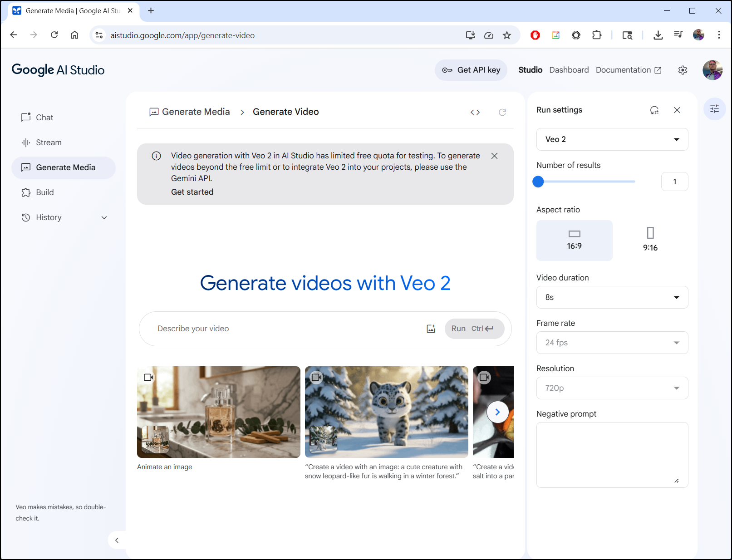Click the red shield extension icon
Image resolution: width=732 pixels, height=560 pixels.
pos(535,35)
